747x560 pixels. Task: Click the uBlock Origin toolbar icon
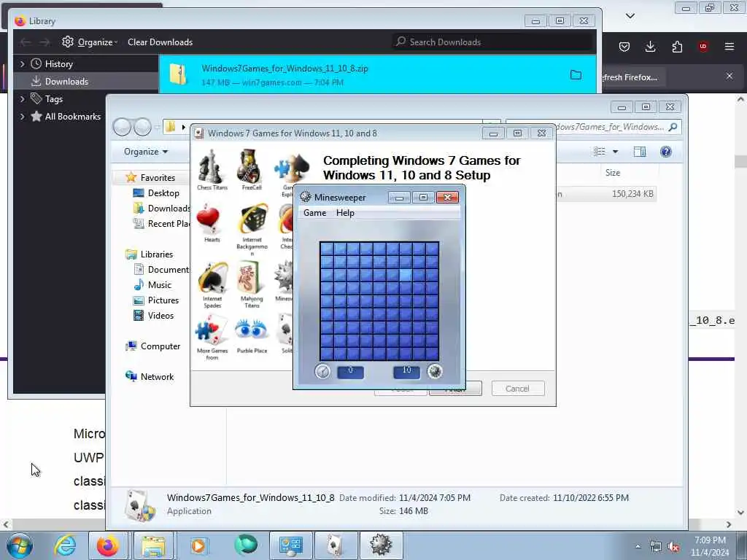click(703, 47)
